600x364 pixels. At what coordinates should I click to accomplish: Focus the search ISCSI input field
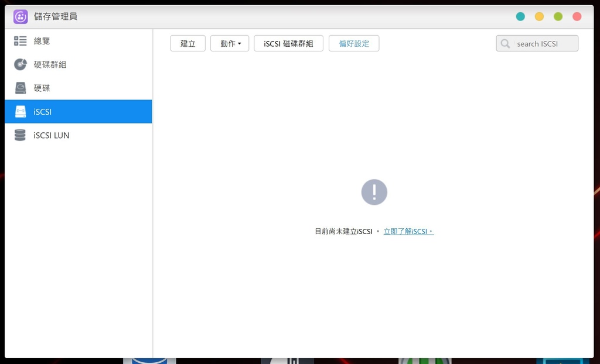click(x=537, y=43)
